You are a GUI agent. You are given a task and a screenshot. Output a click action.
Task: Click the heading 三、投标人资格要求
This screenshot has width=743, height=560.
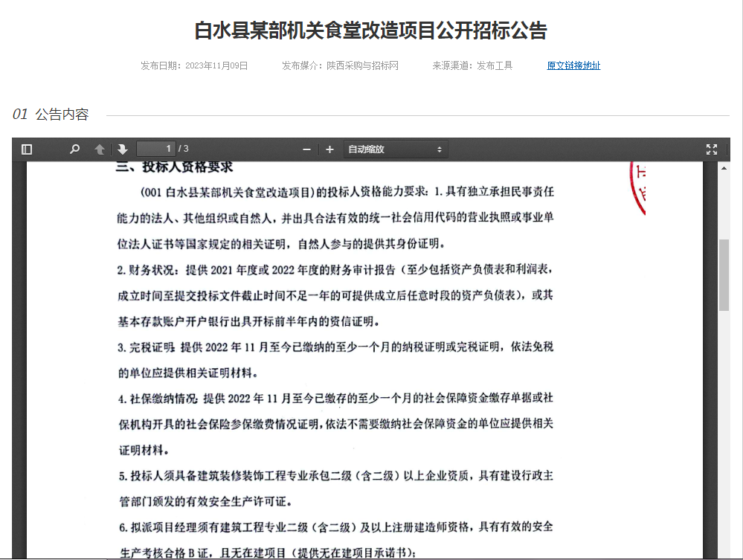tap(174, 167)
